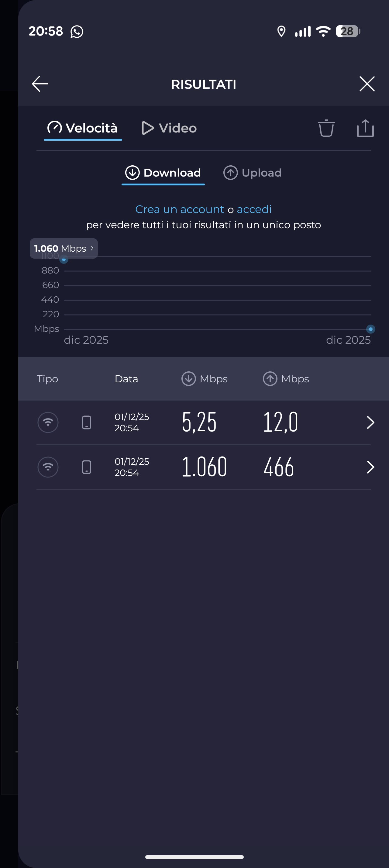Screen dimensions: 389x868
Task: Switch to the Velocità tab
Action: (x=83, y=128)
